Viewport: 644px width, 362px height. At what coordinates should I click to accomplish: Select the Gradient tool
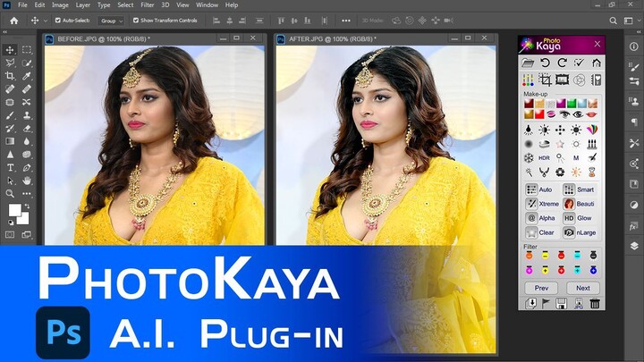tap(10, 141)
